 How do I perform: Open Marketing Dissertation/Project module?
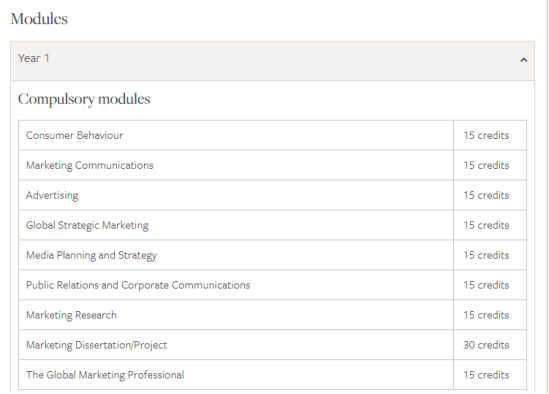(x=96, y=345)
